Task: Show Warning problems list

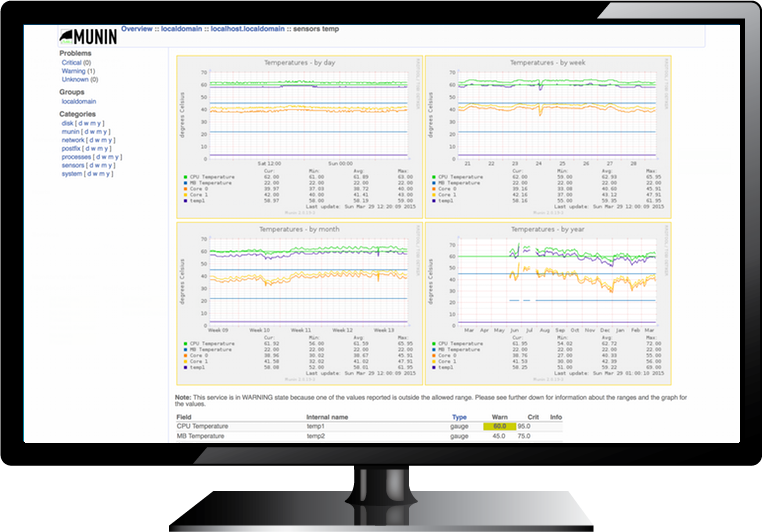Action: [73, 71]
